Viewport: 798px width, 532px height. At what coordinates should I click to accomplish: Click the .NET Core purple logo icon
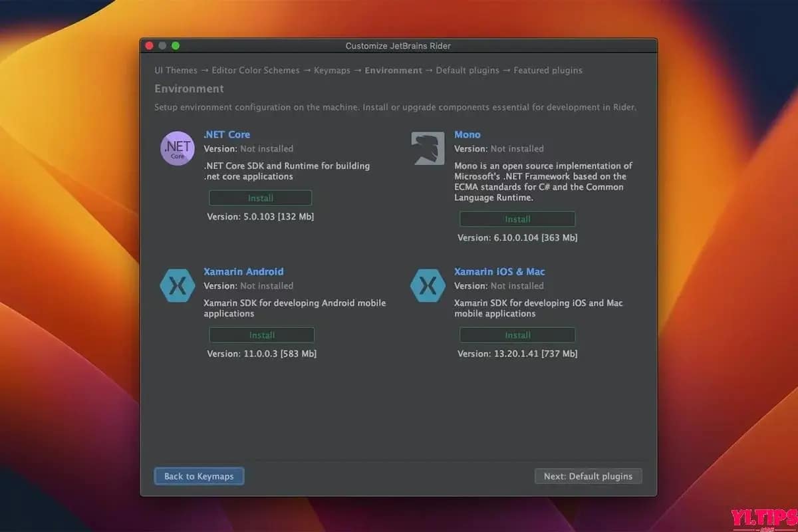[x=177, y=148]
